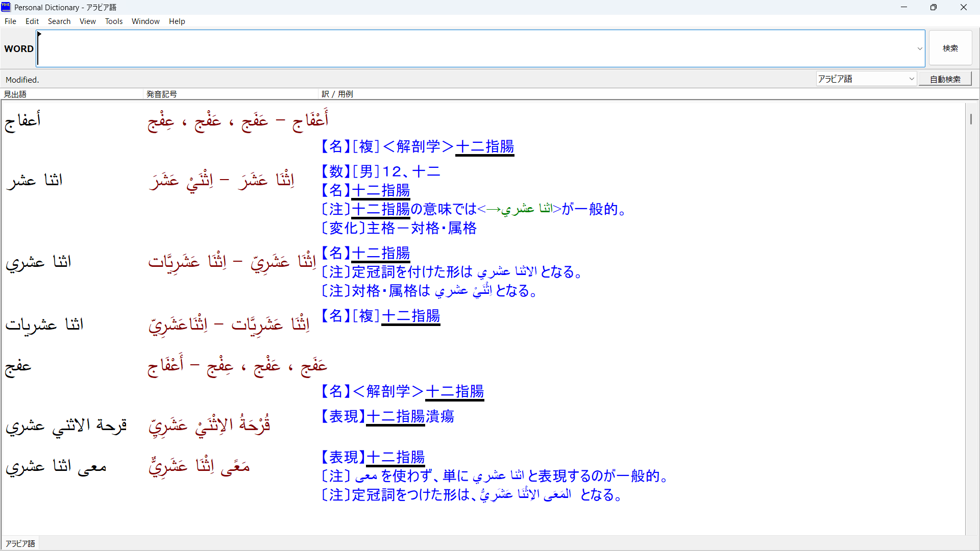Click the 十二指腸 link in 十二指腸潰瘍 entry
This screenshot has height=551, width=980.
[396, 417]
